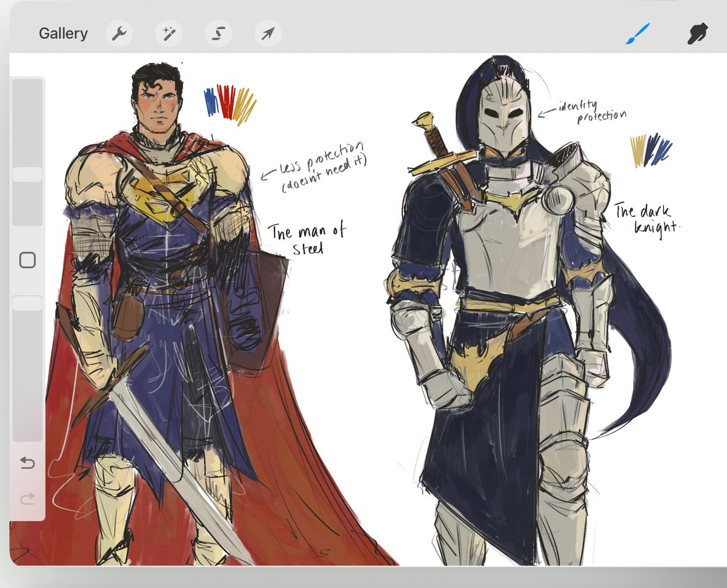This screenshot has height=588, width=727.
Task: Undo the last brush stroke
Action: (x=27, y=463)
